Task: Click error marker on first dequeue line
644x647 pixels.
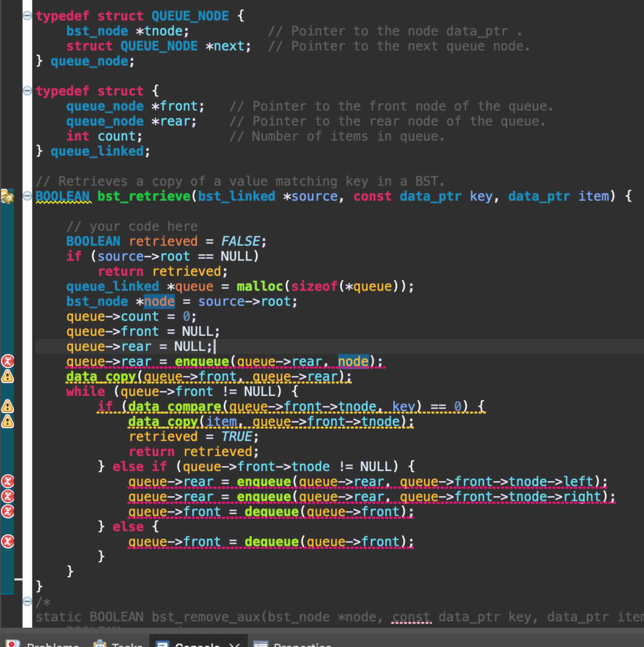Action: click(8, 511)
